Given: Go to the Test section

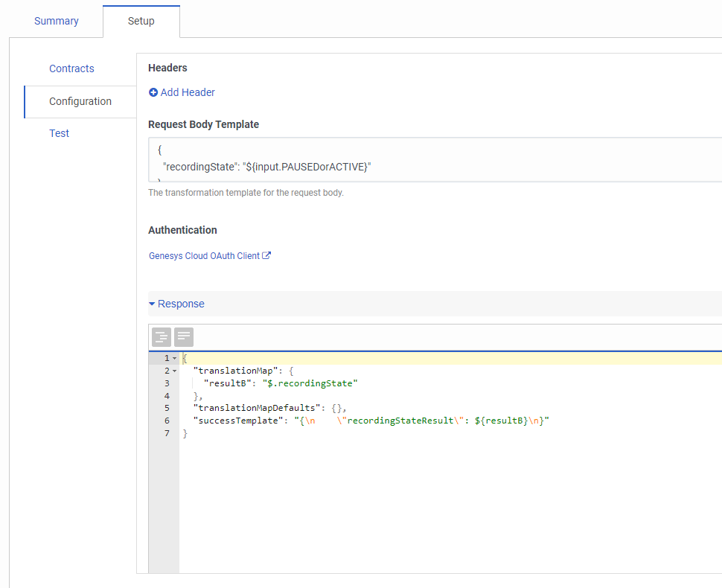Looking at the screenshot, I should click(x=60, y=133).
